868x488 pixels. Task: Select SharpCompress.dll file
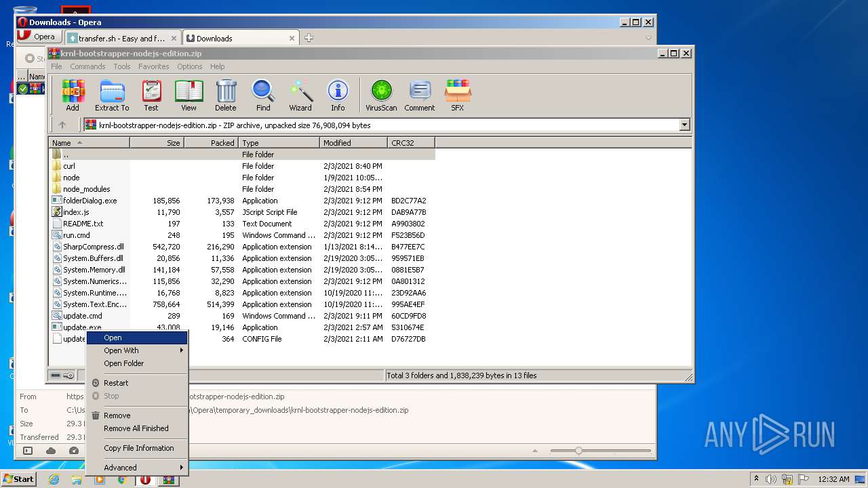(x=241, y=247)
